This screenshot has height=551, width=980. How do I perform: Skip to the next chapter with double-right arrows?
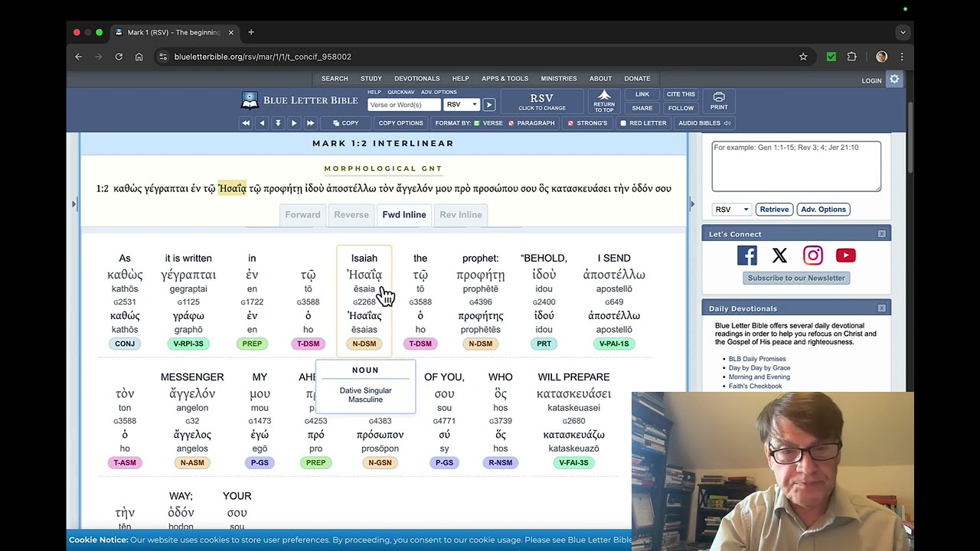310,123
